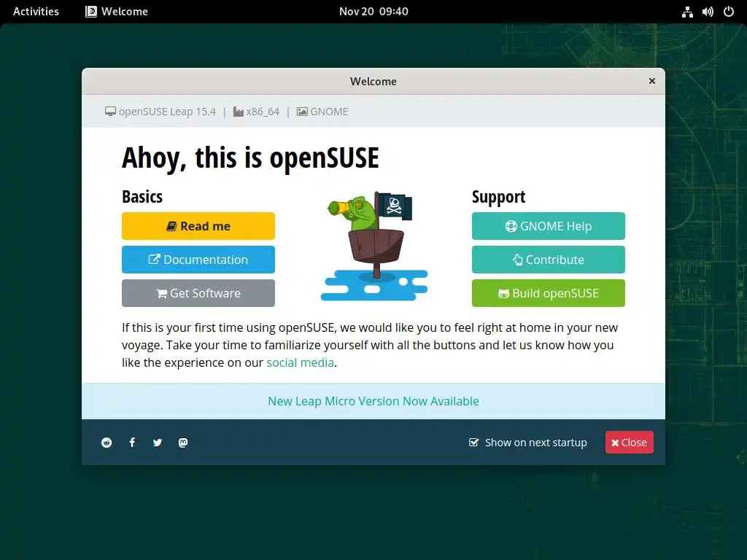Open the Activities overview
Screen dimensions: 747x560
point(36,12)
